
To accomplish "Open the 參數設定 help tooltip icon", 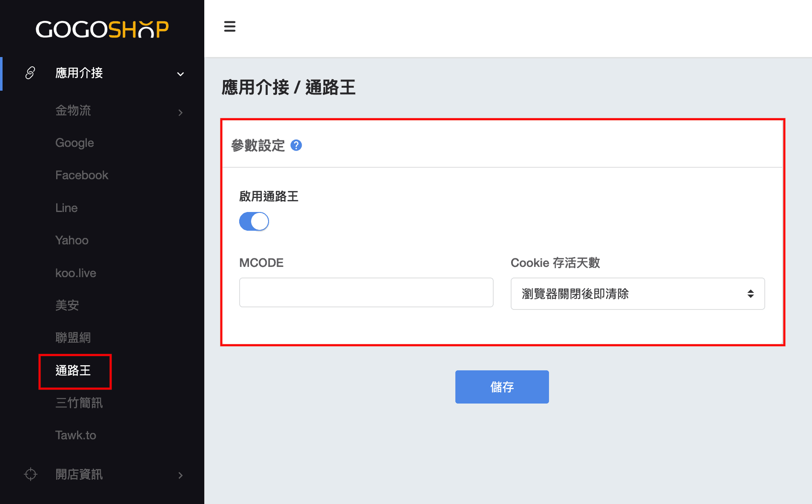I will point(297,145).
